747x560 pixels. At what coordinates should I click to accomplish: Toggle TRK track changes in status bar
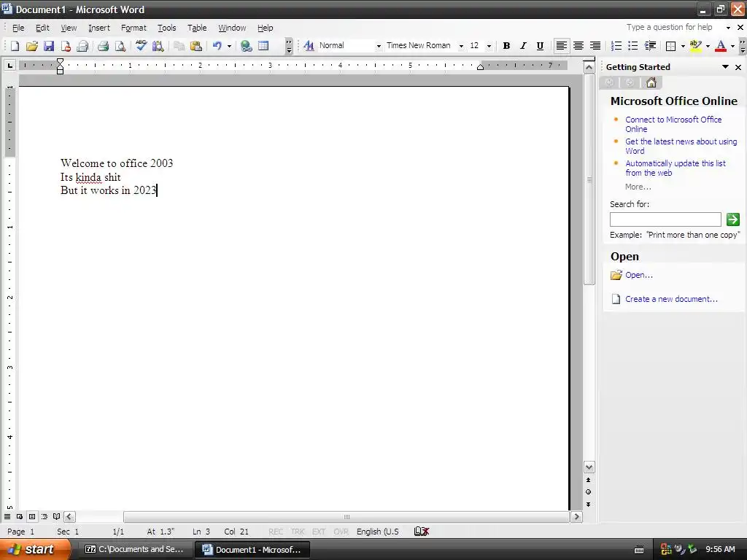pos(298,532)
